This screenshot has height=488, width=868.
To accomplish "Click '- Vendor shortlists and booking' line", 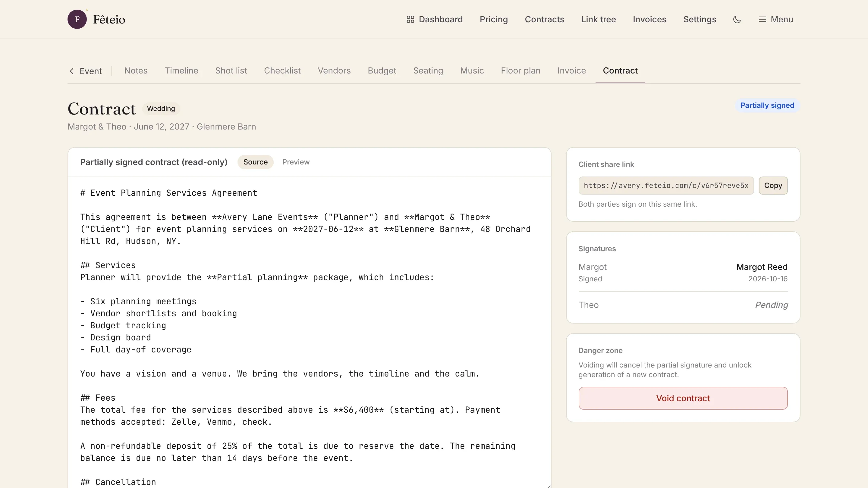I will point(158,314).
